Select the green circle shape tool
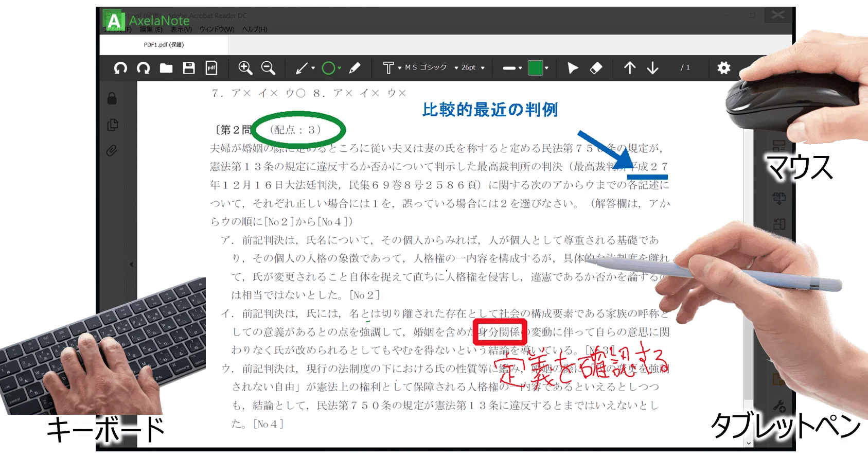Viewport: 868px width, 456px height. [x=328, y=68]
